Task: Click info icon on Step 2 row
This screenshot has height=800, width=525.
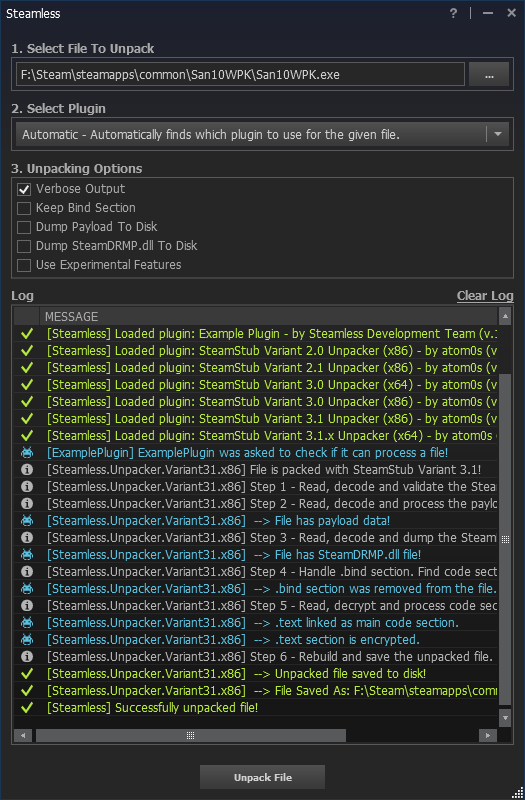Action: [27, 504]
